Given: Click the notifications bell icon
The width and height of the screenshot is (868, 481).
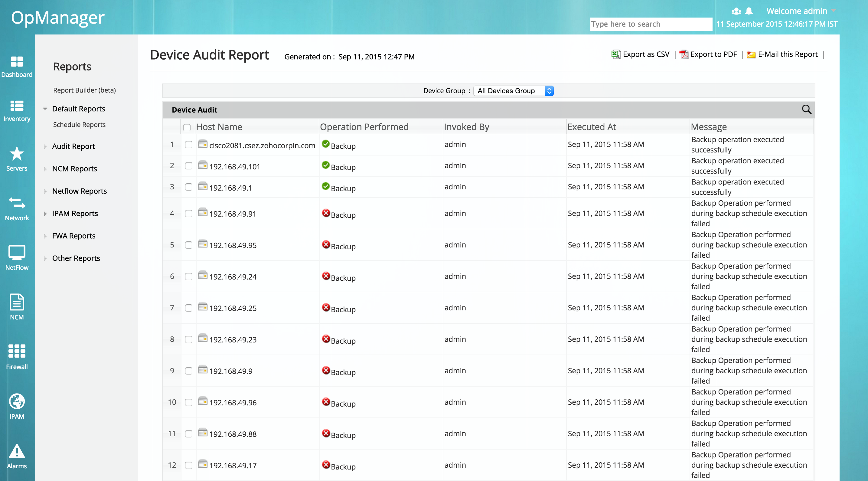Looking at the screenshot, I should click(749, 11).
